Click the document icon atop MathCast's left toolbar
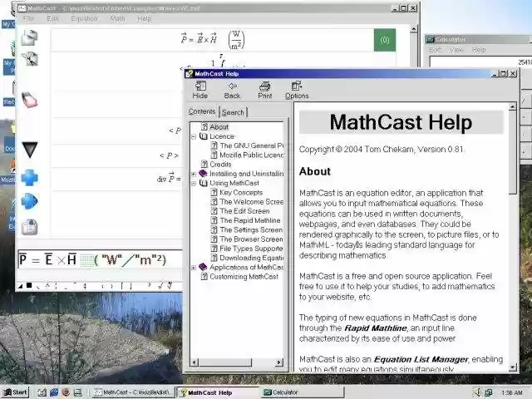Screen dimensions: 532x399 [29, 37]
